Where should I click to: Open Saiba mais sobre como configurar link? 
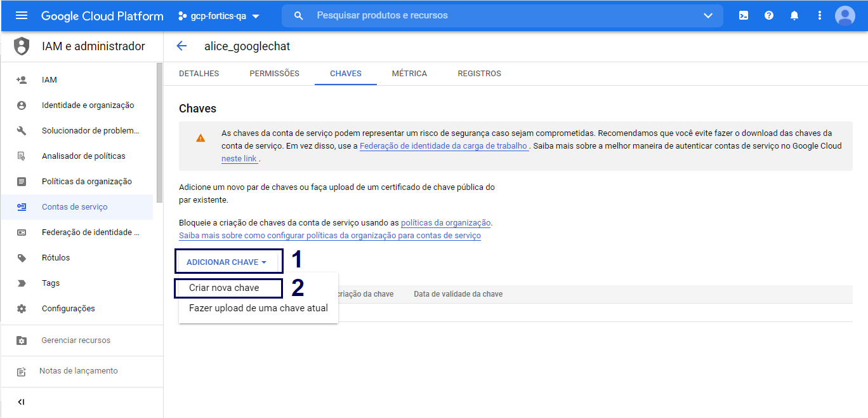pos(330,236)
